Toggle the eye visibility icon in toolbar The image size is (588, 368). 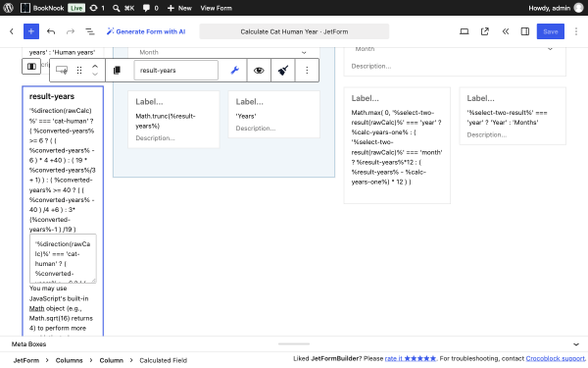(259, 71)
